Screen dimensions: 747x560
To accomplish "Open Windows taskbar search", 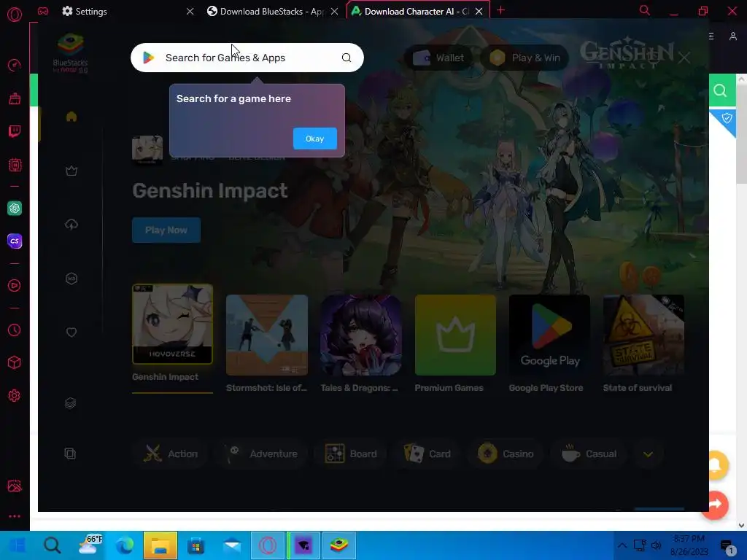I will coord(53,545).
